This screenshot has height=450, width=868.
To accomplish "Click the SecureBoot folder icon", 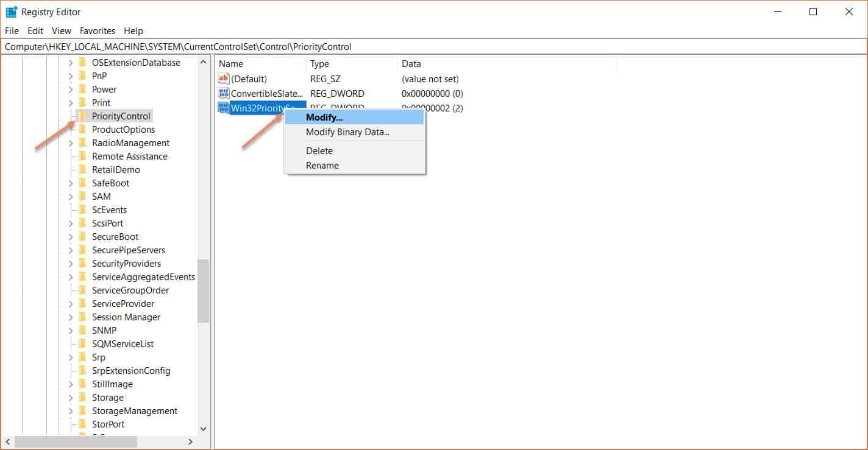I will [x=82, y=236].
